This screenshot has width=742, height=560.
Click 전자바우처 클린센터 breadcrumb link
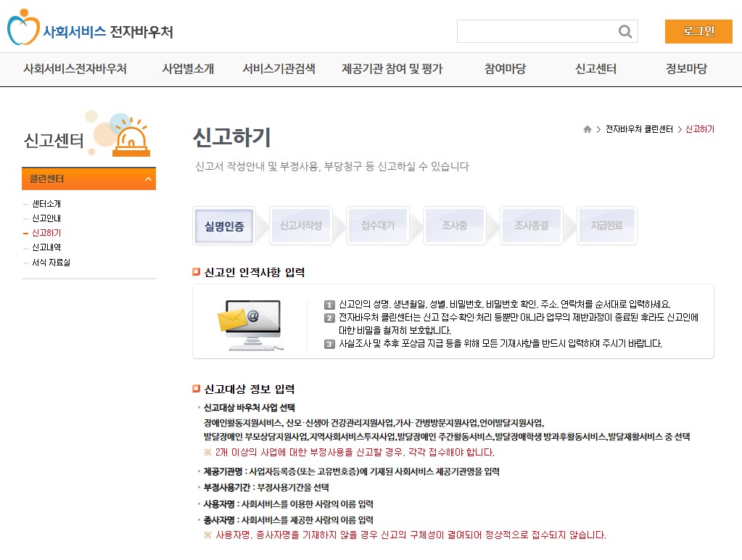point(639,129)
